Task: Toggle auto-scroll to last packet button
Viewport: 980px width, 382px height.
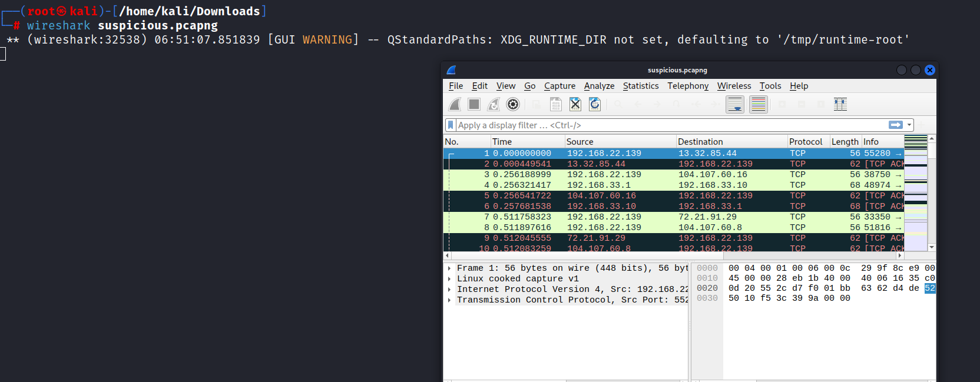Action: click(735, 104)
